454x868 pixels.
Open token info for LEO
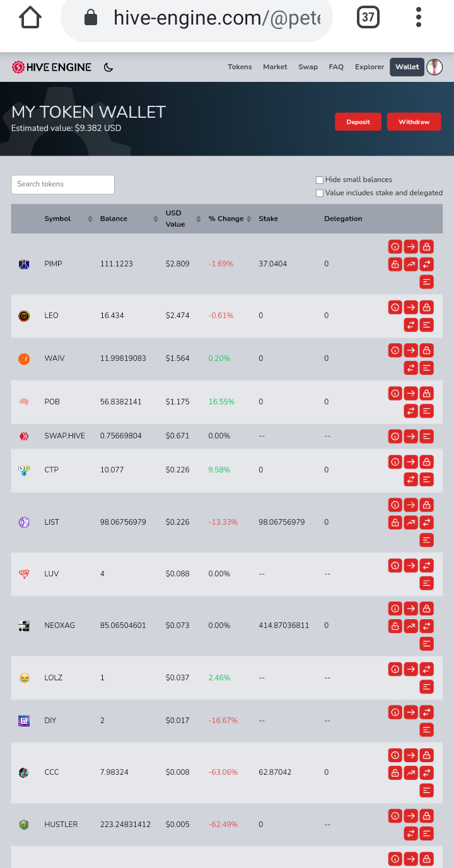[395, 307]
